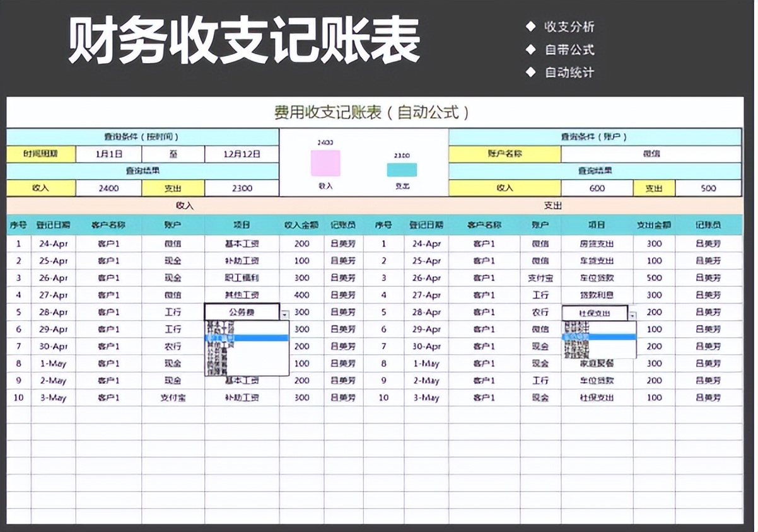758x532 pixels.
Task: Click the teal 支出 bar in the chart
Action: click(402, 170)
